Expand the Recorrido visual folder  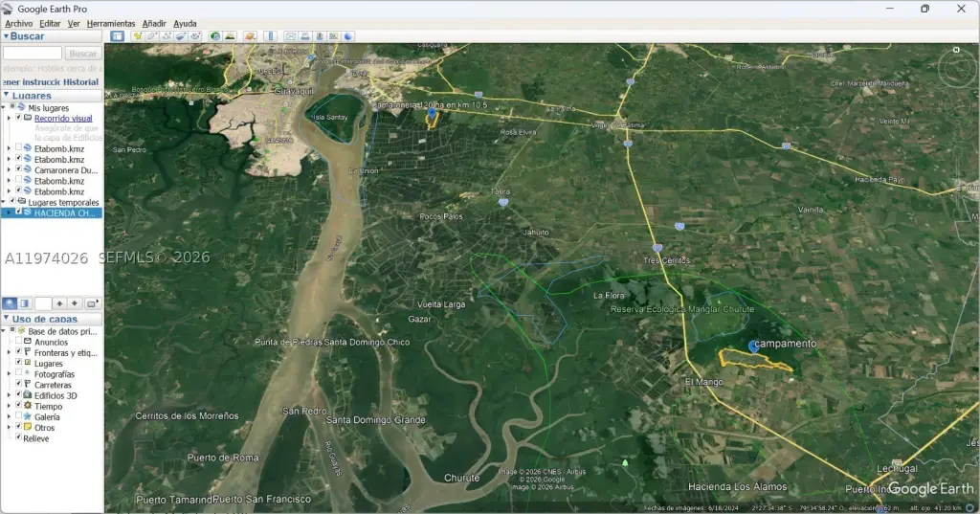pyautogui.click(x=9, y=118)
